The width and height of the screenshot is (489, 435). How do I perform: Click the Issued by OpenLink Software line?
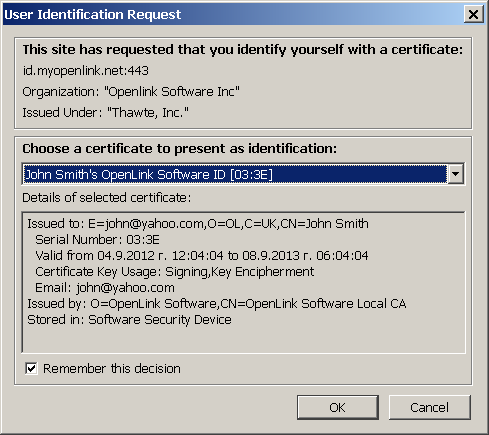tap(217, 304)
